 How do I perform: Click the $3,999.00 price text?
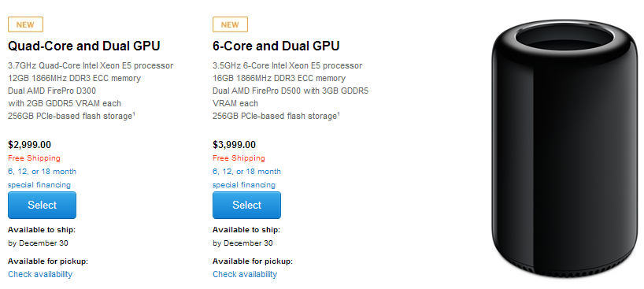(x=234, y=145)
